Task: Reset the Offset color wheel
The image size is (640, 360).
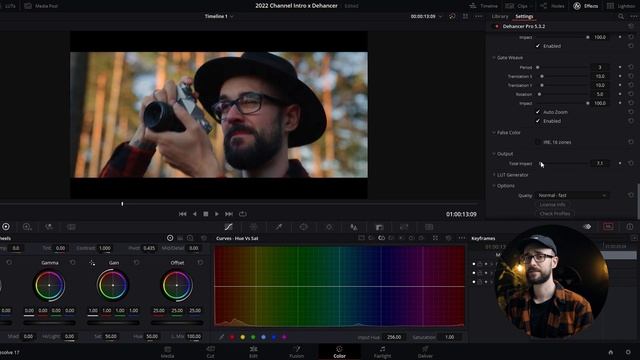Action: tap(200, 262)
